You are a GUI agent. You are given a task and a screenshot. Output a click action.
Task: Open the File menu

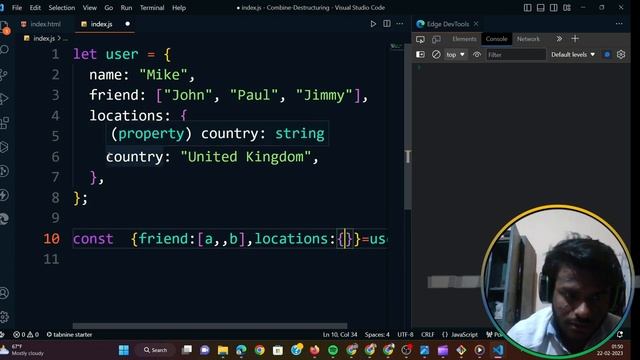point(17,8)
